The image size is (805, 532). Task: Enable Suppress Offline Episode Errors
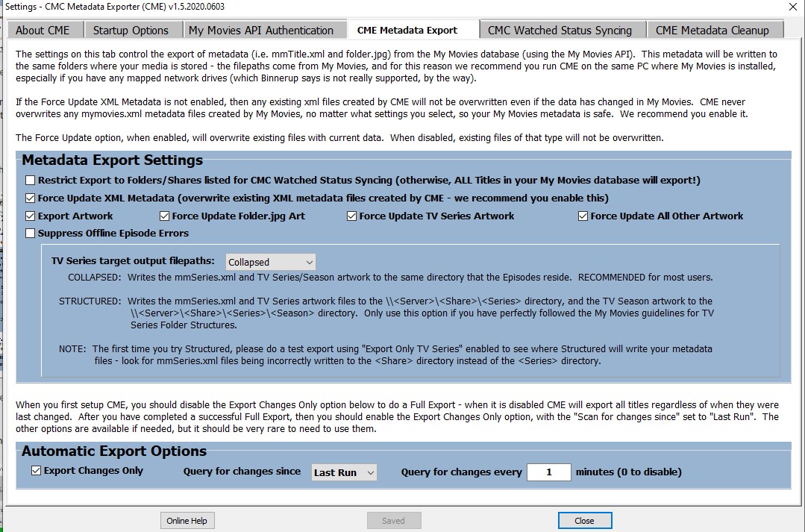(x=31, y=233)
